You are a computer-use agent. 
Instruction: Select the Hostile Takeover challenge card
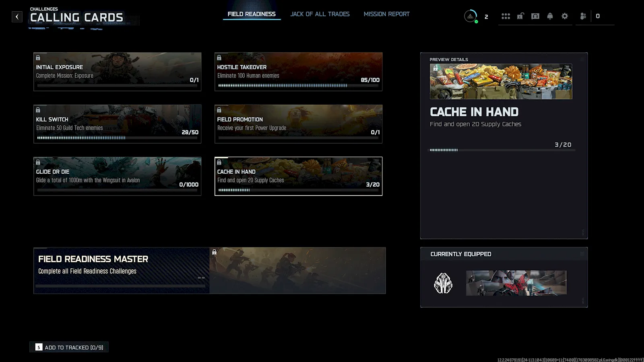pos(298,72)
